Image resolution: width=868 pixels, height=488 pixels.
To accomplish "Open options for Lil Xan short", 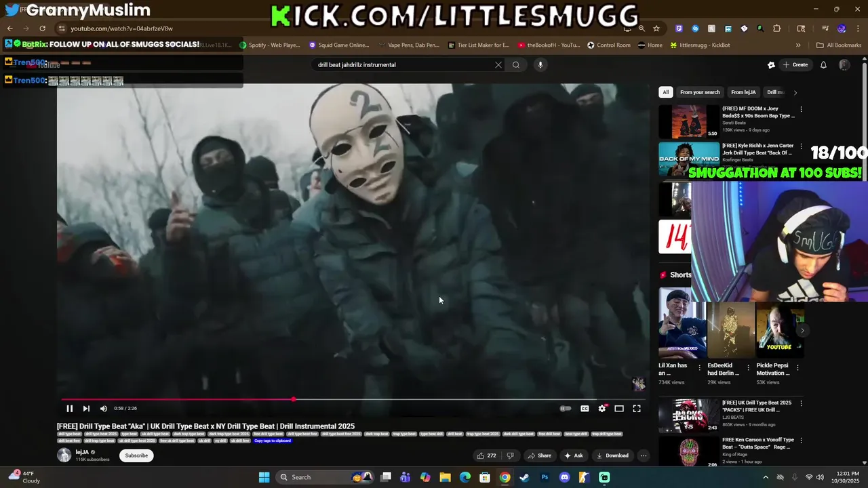I will 700,367.
